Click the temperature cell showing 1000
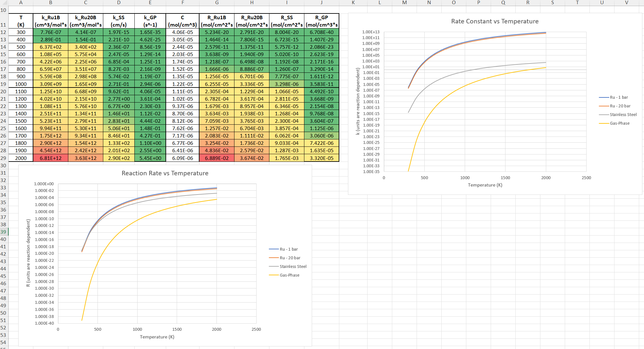The image size is (644, 349). point(21,84)
